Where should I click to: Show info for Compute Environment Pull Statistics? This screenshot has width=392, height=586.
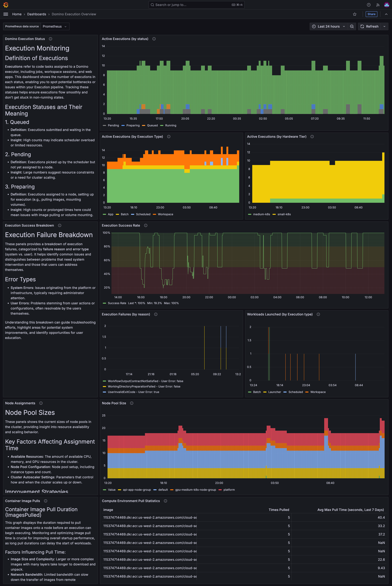tap(165, 501)
